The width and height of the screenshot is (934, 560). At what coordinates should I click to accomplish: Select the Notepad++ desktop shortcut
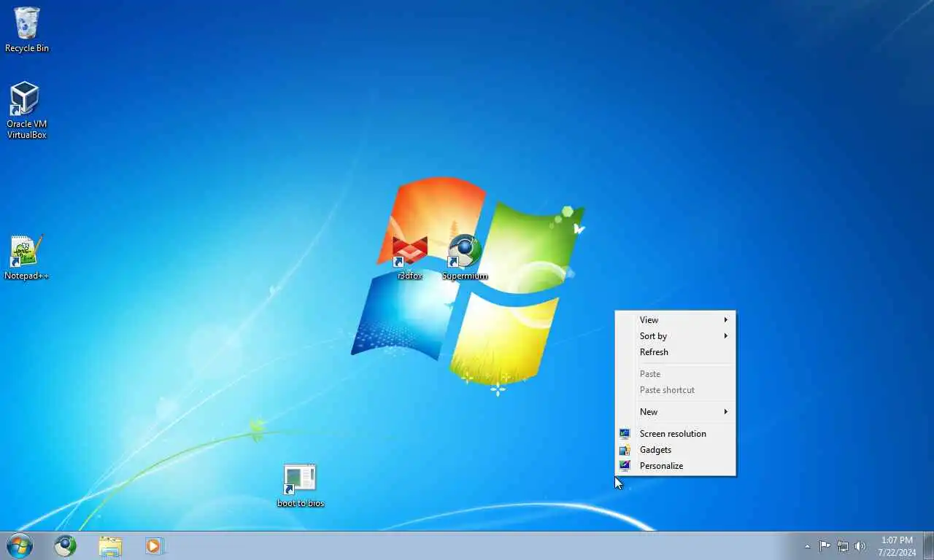[x=26, y=257]
